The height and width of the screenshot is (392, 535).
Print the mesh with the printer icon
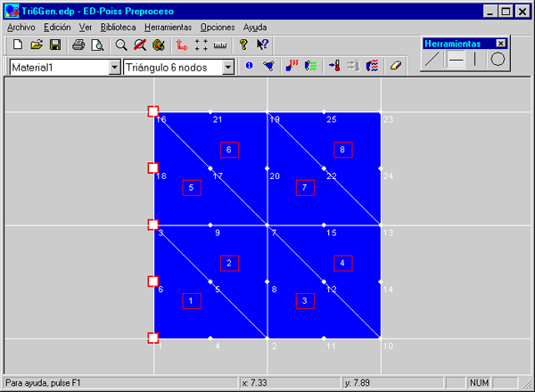[x=78, y=45]
